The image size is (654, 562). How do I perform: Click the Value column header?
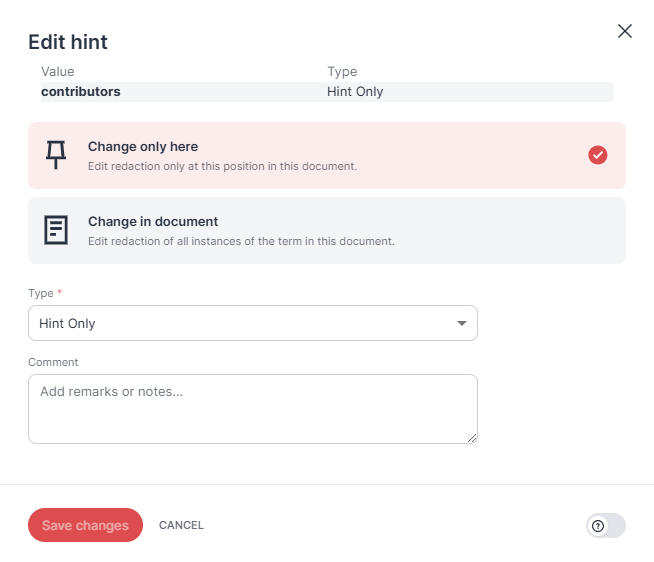click(58, 72)
